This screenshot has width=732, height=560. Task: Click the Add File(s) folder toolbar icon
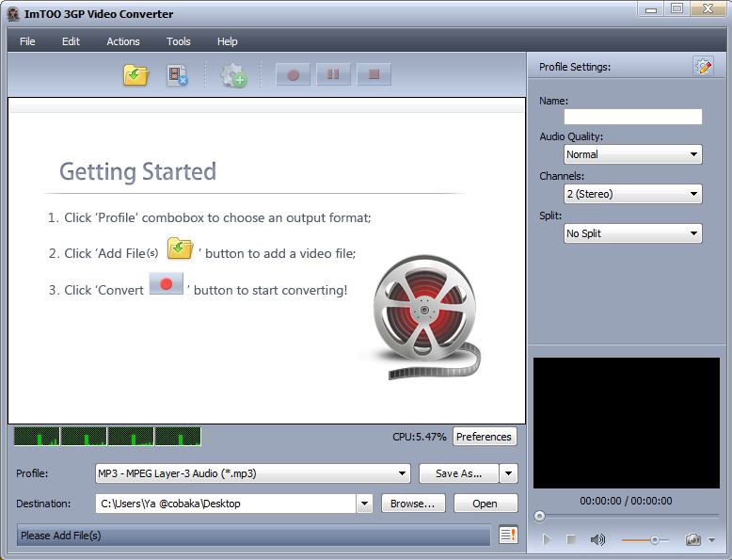click(x=135, y=74)
